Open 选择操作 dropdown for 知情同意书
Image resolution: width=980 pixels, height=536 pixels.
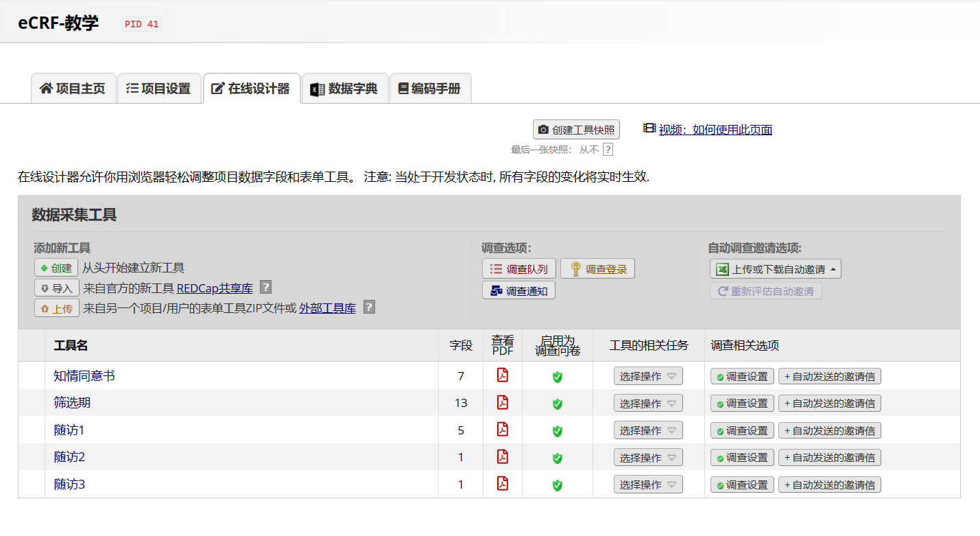point(647,375)
